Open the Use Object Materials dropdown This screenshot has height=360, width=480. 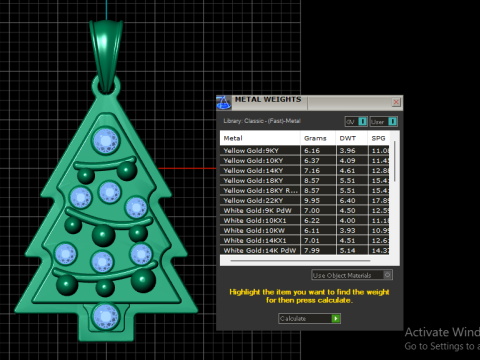coord(352,275)
